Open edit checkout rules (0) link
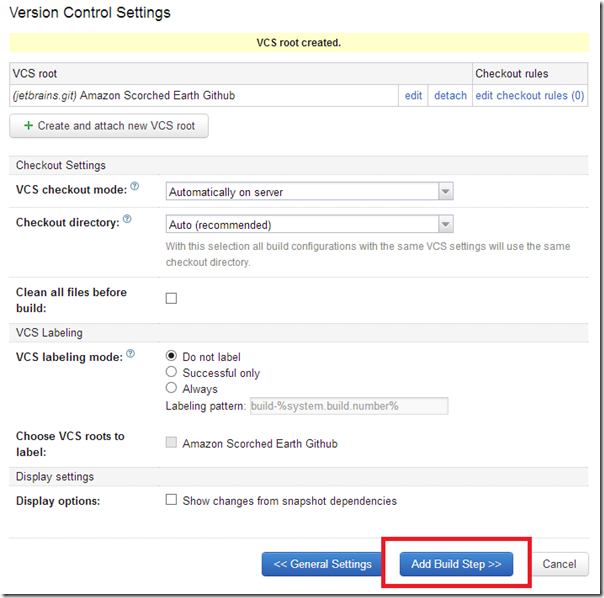Screen dimensions: 604x598 click(530, 96)
